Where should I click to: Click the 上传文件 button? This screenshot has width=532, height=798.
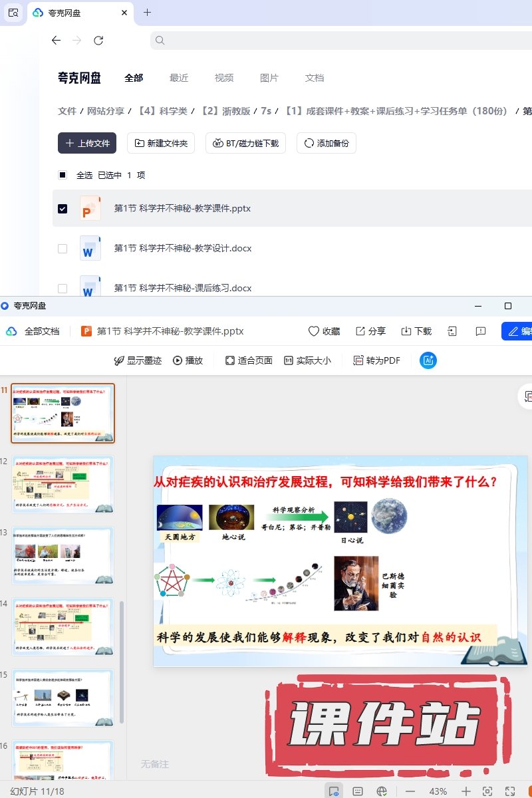(87, 143)
